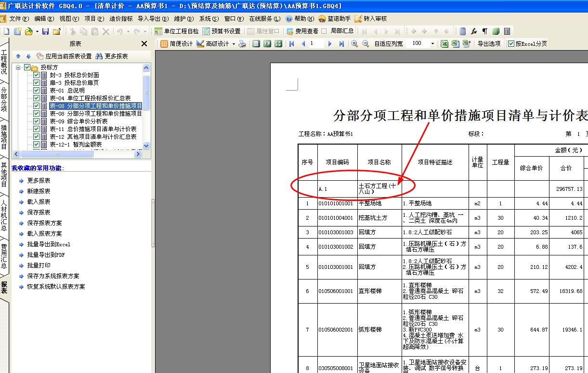The width and height of the screenshot is (588, 373).
Task: Open the 在线服务(L) menu
Action: [264, 19]
